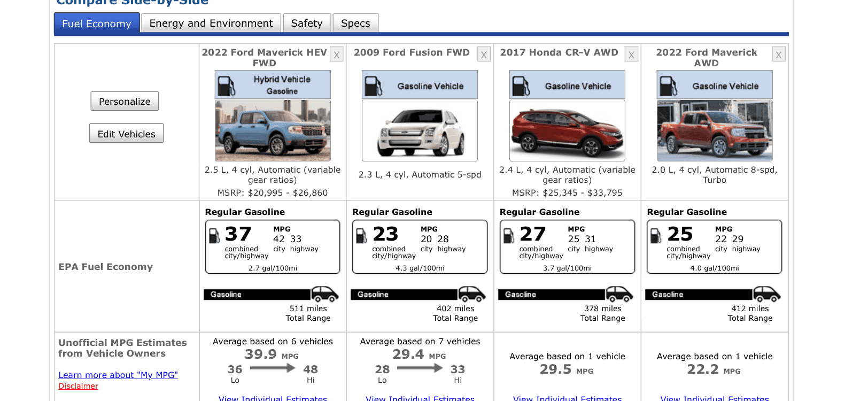Click the "EPA Fuel Economy" row label
868x401 pixels.
pos(106,267)
